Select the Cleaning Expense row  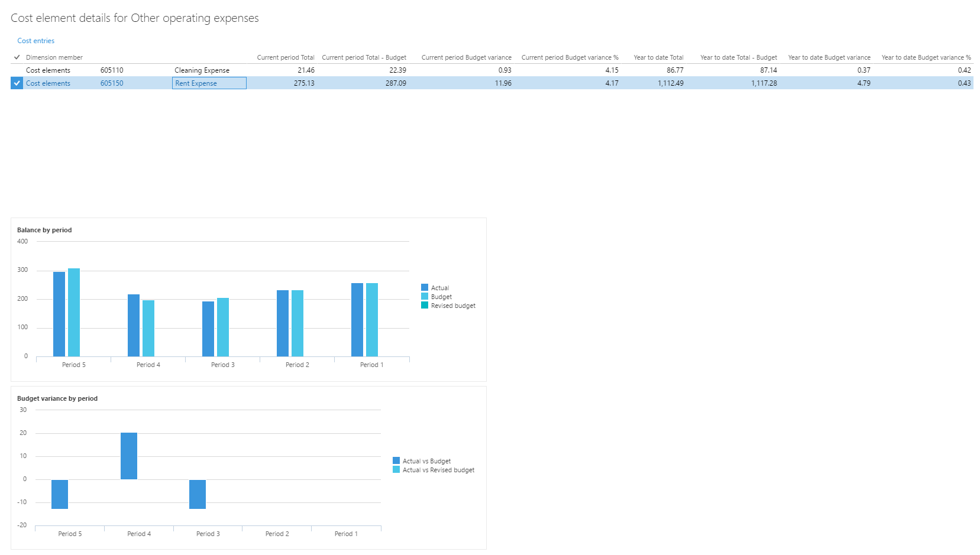201,70
